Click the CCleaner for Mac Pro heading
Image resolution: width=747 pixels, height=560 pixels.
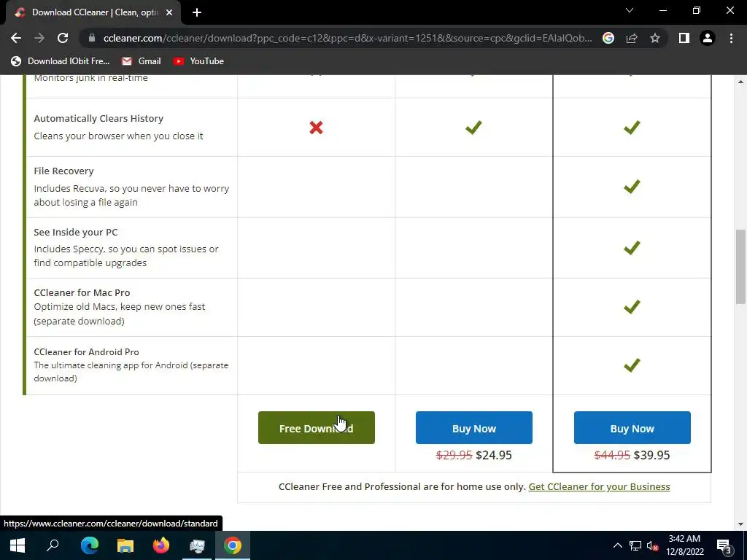[x=82, y=293]
